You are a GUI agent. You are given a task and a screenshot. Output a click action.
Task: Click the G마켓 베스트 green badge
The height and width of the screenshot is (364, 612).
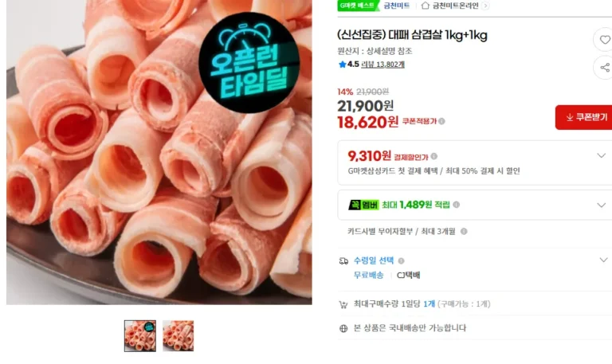click(359, 6)
